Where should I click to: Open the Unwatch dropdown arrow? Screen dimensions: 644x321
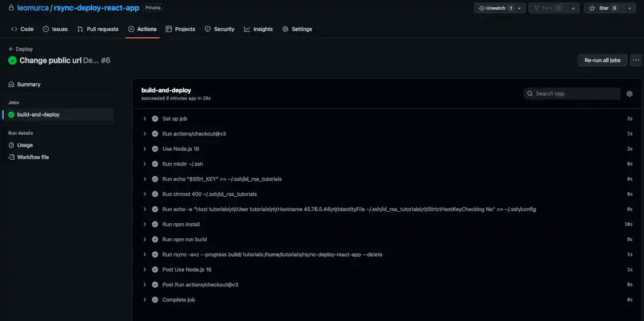pyautogui.click(x=519, y=8)
